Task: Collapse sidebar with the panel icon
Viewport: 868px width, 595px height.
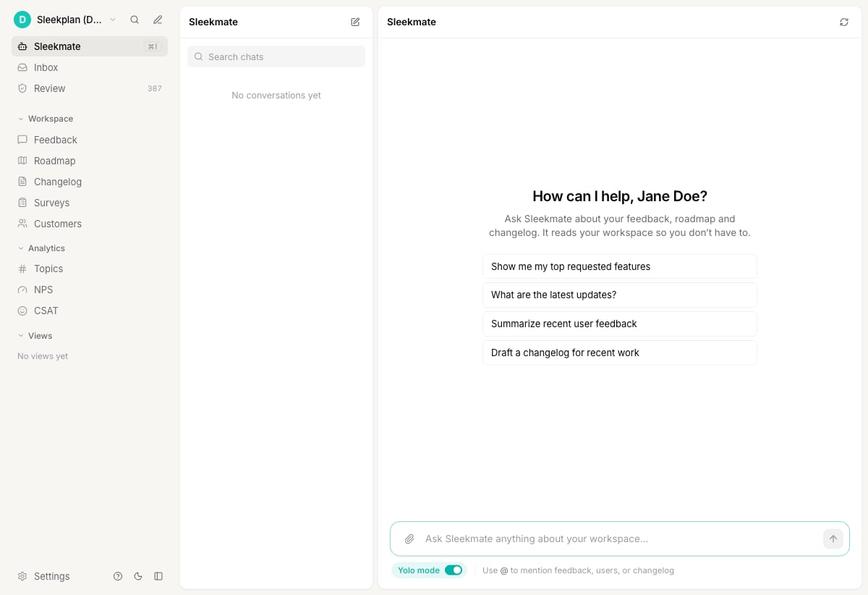Action: (158, 576)
